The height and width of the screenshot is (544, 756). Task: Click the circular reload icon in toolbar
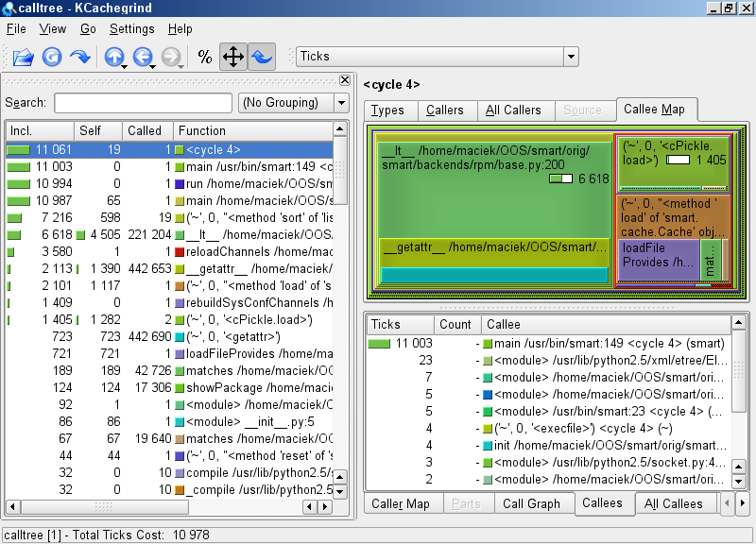click(52, 57)
